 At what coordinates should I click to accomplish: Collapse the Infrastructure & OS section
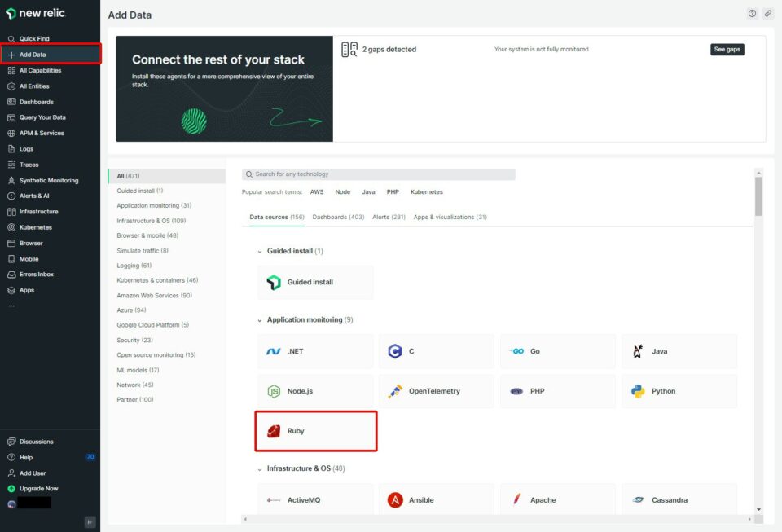259,468
